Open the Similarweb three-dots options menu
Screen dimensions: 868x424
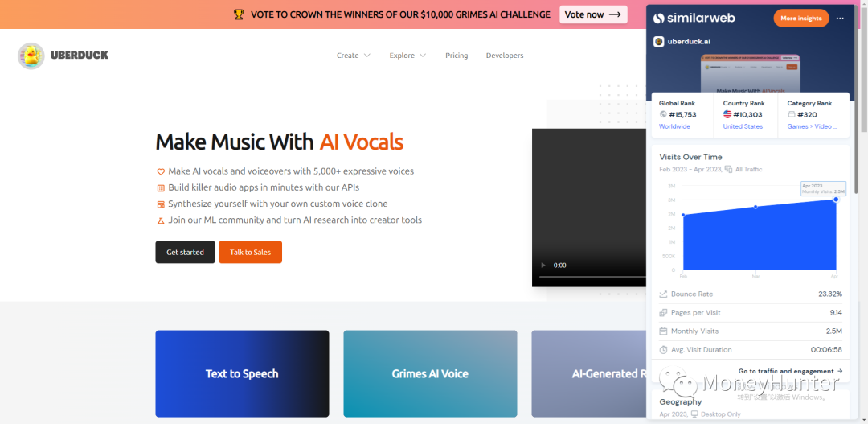coord(841,19)
